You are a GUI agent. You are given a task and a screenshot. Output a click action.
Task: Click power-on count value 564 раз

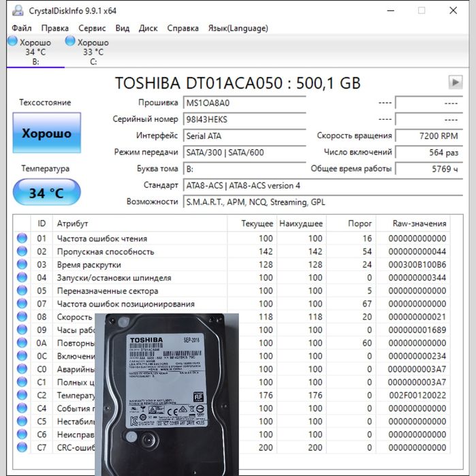[x=429, y=153]
